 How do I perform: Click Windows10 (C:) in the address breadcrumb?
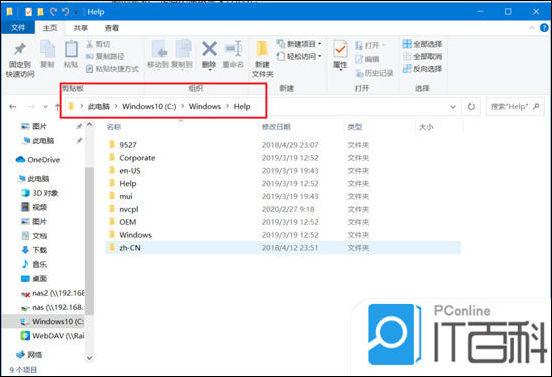[149, 106]
